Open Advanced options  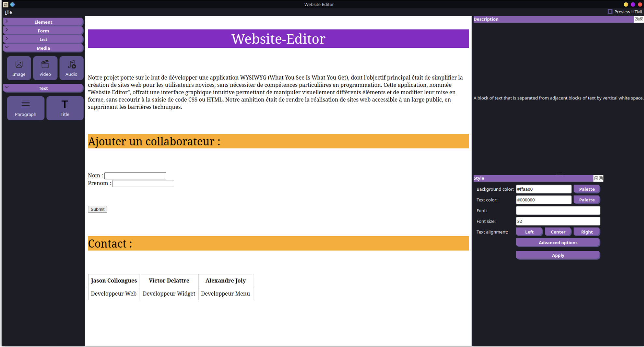tap(558, 243)
